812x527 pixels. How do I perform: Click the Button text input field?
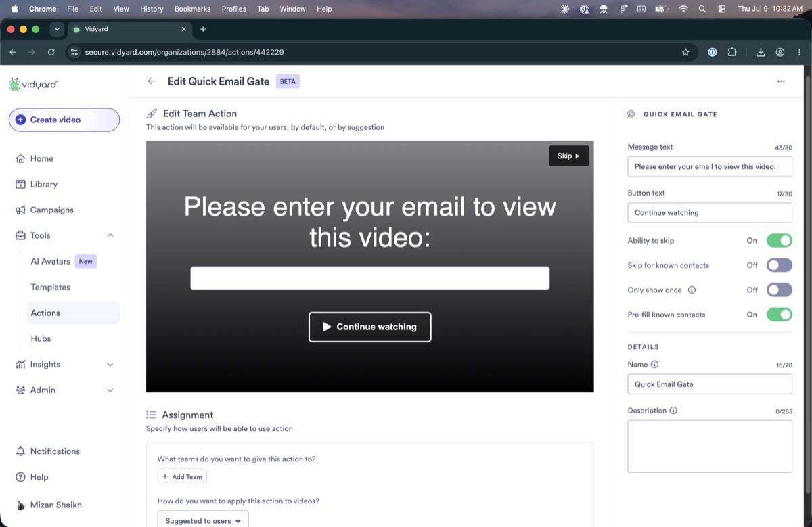pos(710,212)
